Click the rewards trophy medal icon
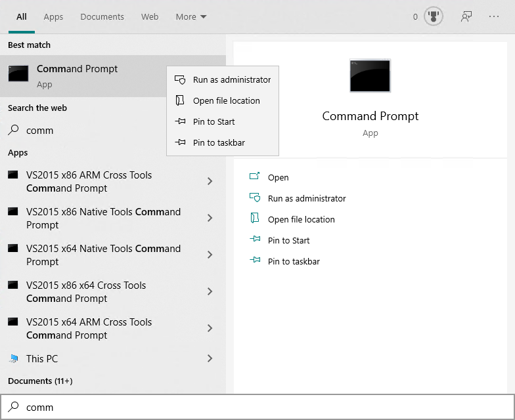 click(x=434, y=17)
